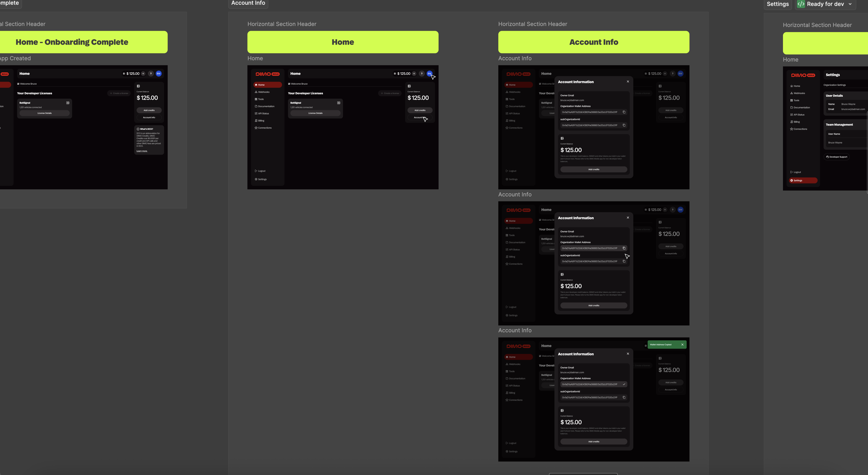
Task: Click the checkmark icon in copied wallet field
Action: point(624,384)
